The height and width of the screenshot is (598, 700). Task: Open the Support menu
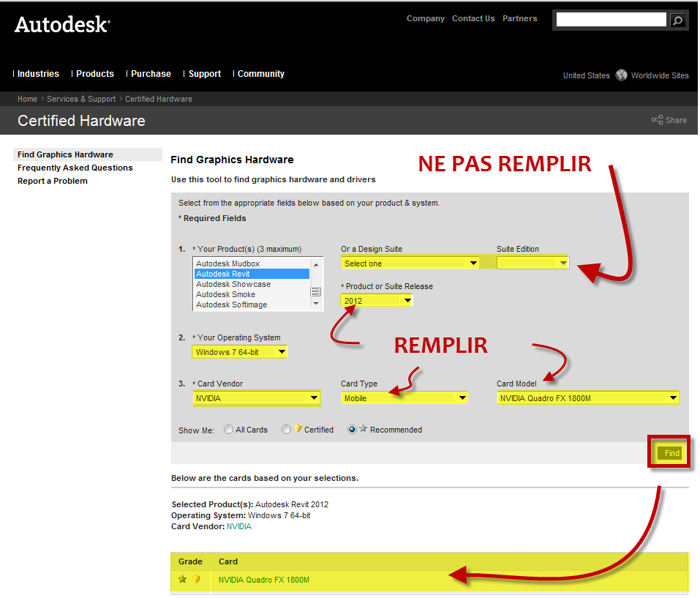pos(205,74)
